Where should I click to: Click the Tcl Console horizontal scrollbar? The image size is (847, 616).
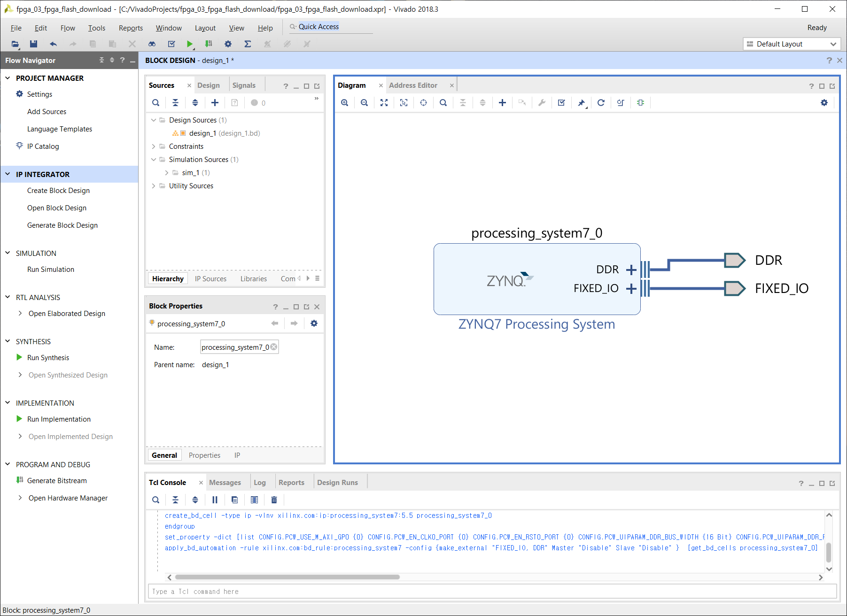tap(288, 577)
